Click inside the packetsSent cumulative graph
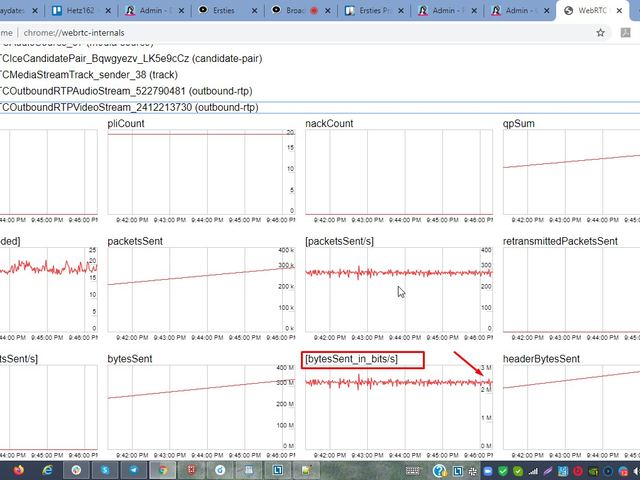Image resolution: width=640 pixels, height=480 pixels. click(201, 290)
